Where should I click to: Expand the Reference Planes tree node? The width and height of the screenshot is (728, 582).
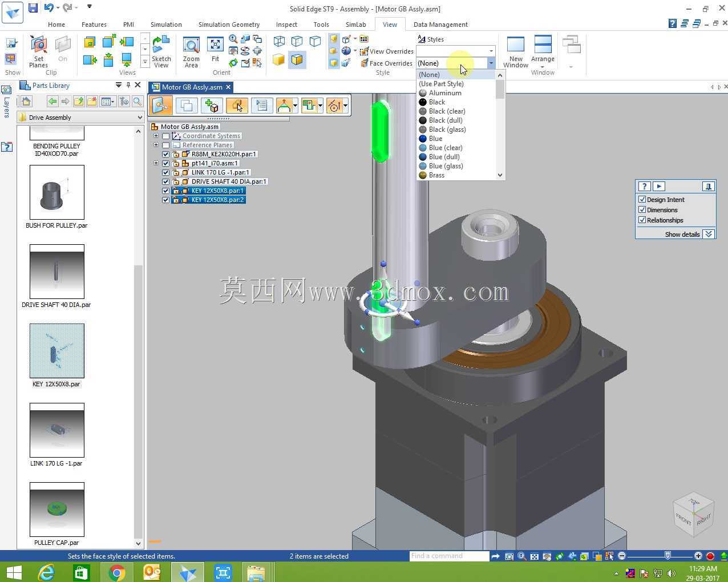coord(156,145)
